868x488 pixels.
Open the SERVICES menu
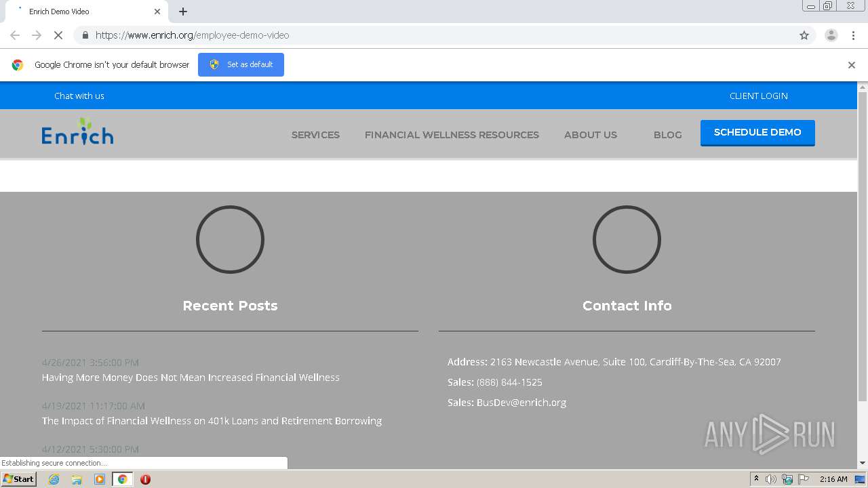pyautogui.click(x=315, y=135)
